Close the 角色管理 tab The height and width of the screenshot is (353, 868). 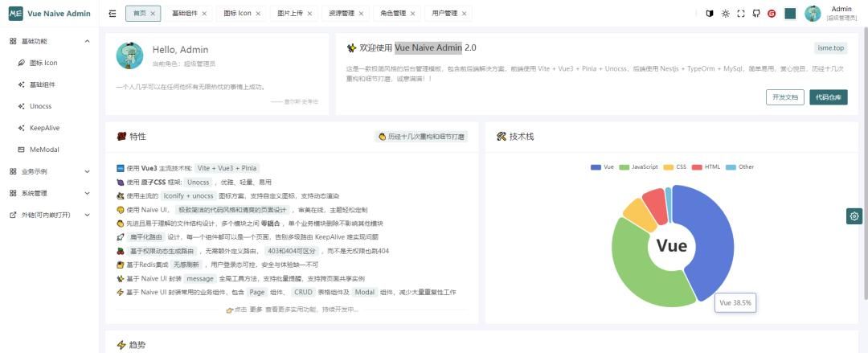[x=412, y=14]
